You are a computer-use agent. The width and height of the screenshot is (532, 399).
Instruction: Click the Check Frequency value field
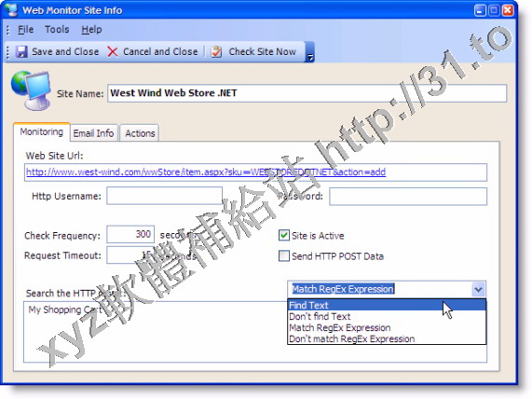pyautogui.click(x=130, y=234)
